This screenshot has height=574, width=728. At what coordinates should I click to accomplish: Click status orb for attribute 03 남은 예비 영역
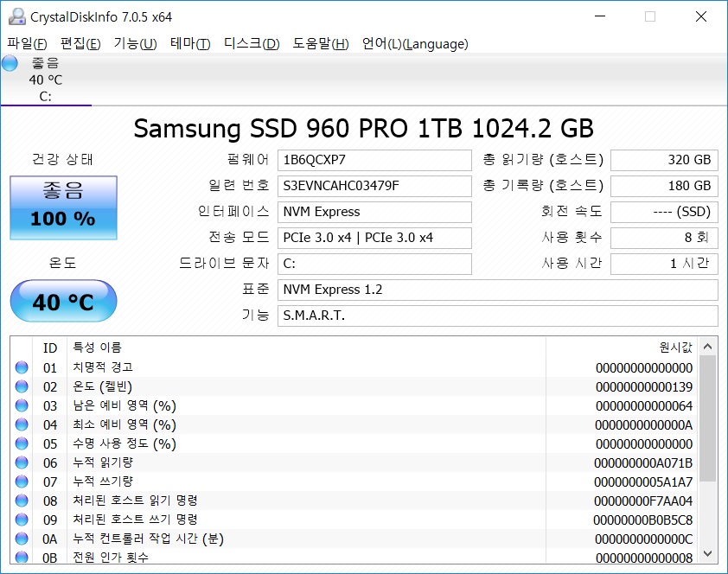click(22, 405)
